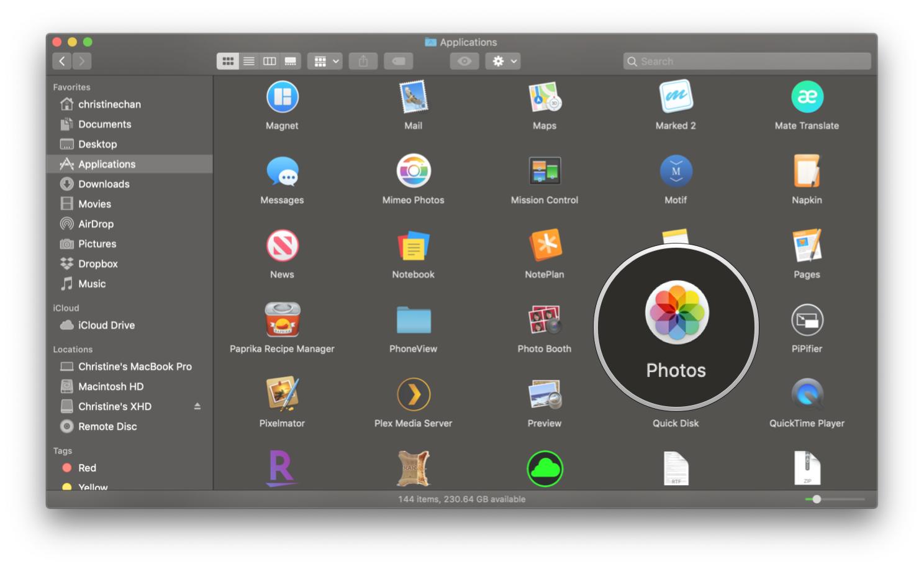Open christinechan home in sidebar
924x569 pixels.
(x=129, y=104)
